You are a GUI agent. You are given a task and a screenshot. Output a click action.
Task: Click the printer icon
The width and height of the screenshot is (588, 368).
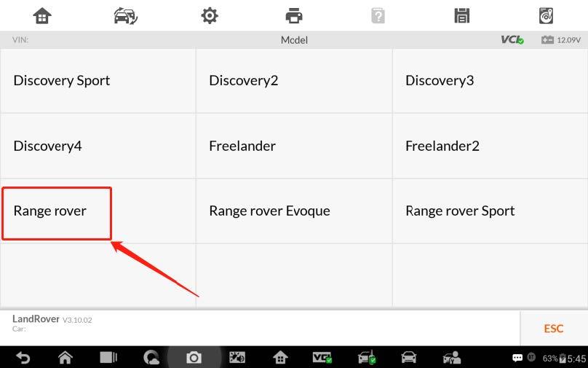293,16
